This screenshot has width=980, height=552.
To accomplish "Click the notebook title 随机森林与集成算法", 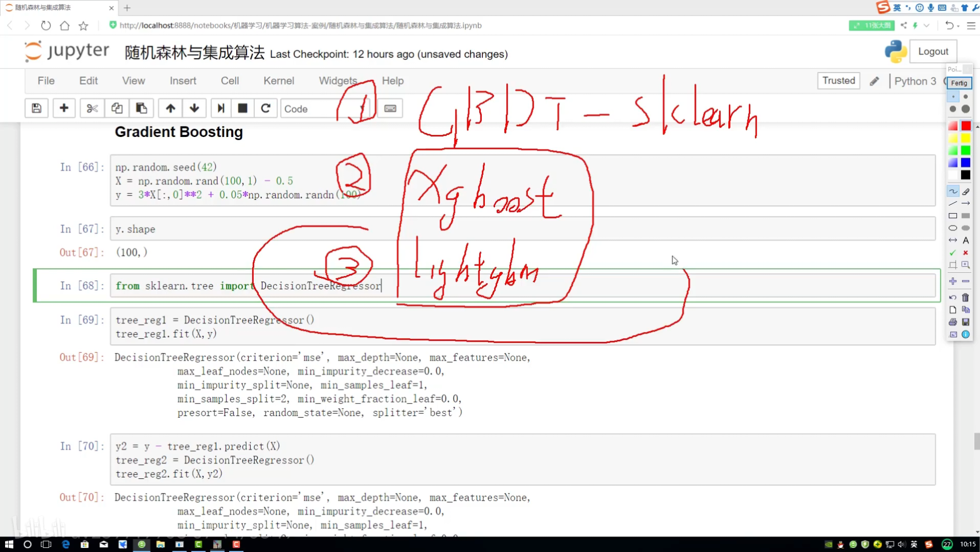I will [194, 53].
